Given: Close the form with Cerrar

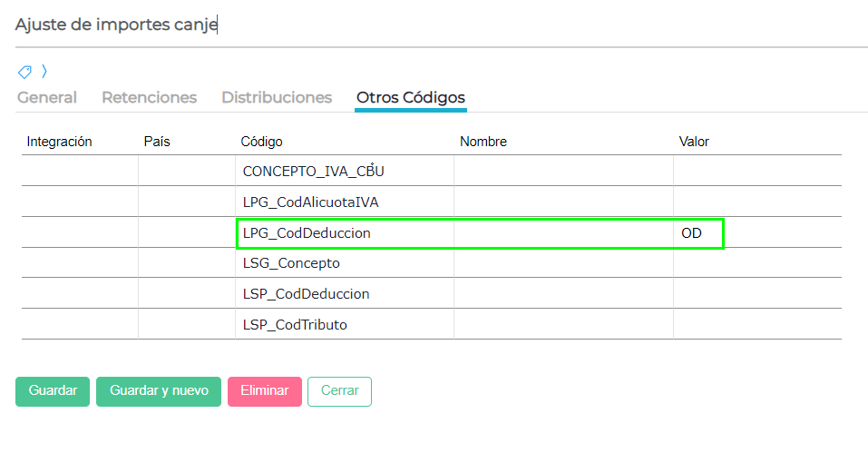Looking at the screenshot, I should pos(339,391).
